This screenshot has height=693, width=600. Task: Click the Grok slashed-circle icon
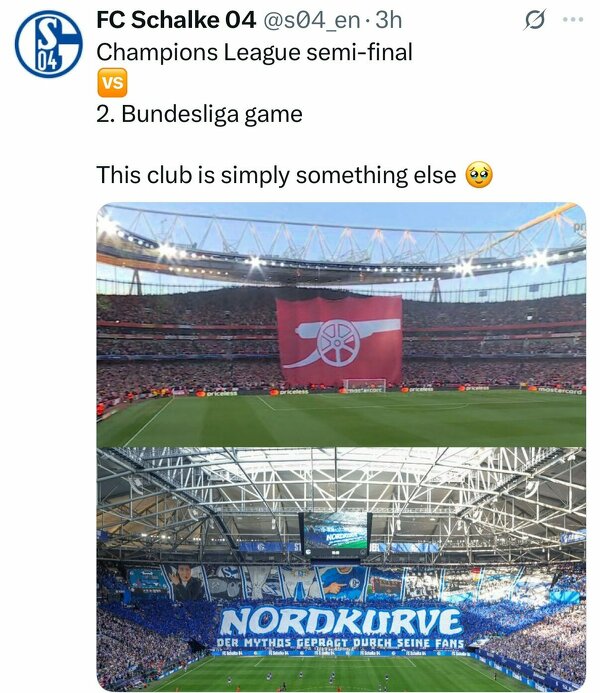pyautogui.click(x=535, y=20)
